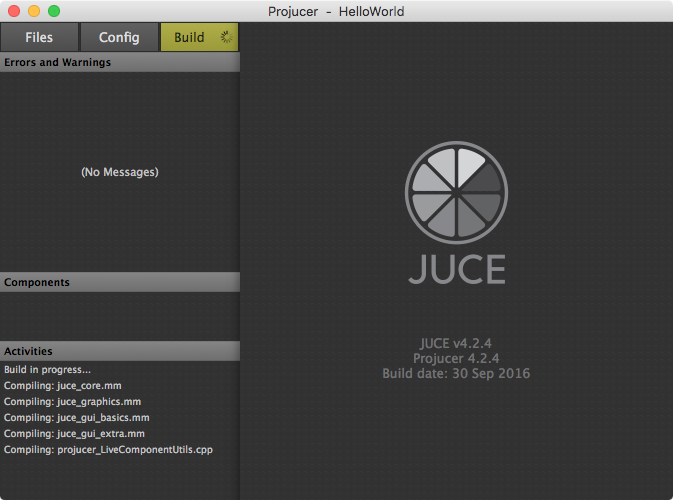
Task: Close the Projucer window with red button
Action: pyautogui.click(x=14, y=11)
